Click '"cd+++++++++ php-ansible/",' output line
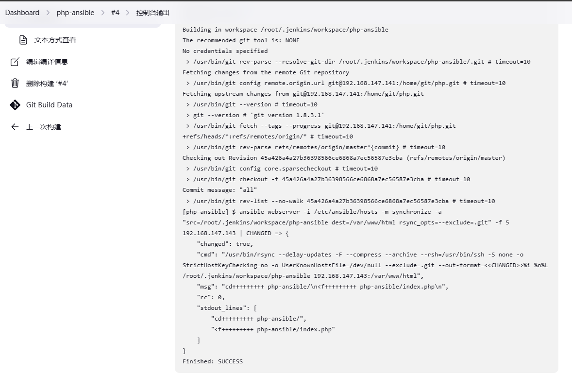 point(259,319)
